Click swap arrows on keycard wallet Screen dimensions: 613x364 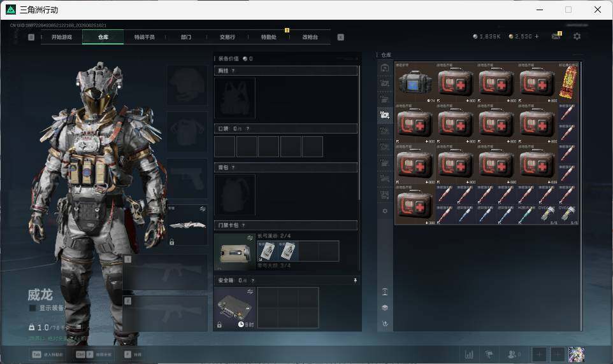[x=250, y=237]
